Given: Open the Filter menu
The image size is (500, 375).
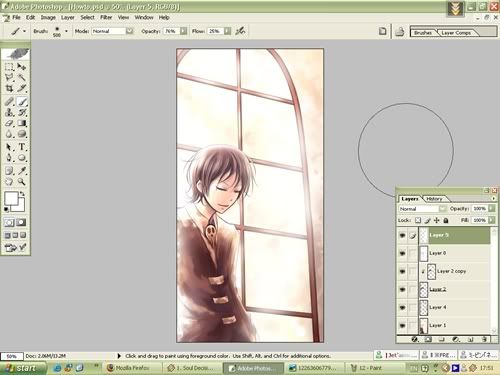Looking at the screenshot, I should click(x=106, y=17).
